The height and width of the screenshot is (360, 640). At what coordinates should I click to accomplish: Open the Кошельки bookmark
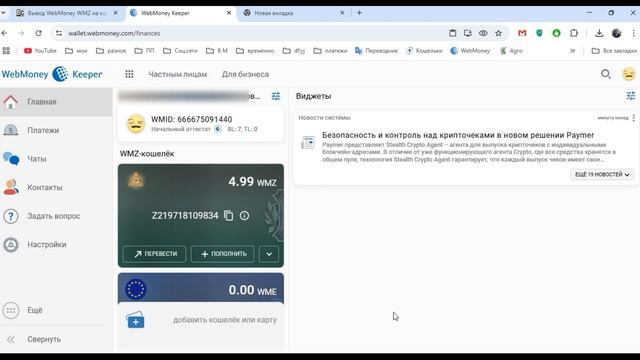[424, 51]
